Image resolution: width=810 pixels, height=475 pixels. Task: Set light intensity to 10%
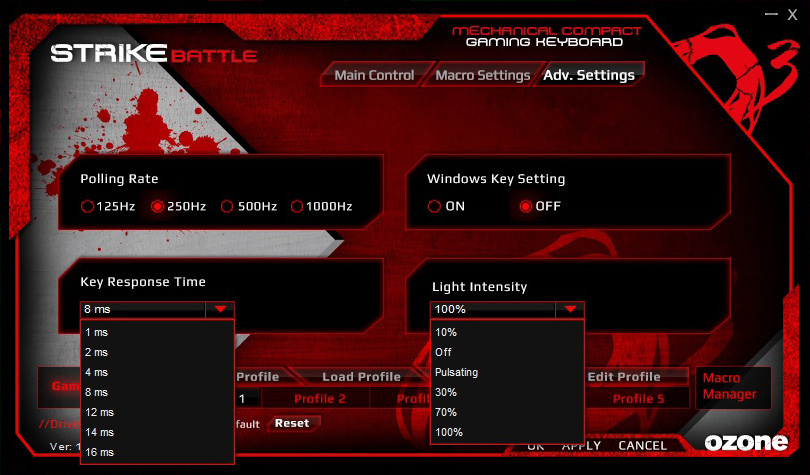pos(507,332)
